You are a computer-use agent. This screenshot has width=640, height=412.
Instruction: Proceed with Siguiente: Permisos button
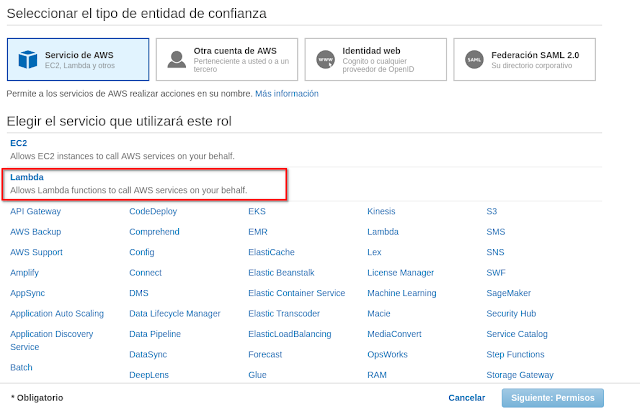553,398
